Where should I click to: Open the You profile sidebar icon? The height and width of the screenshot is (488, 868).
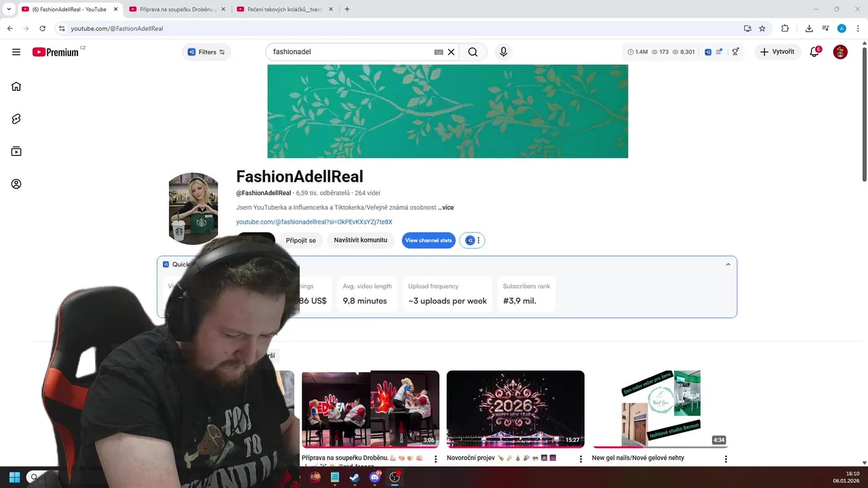click(16, 184)
